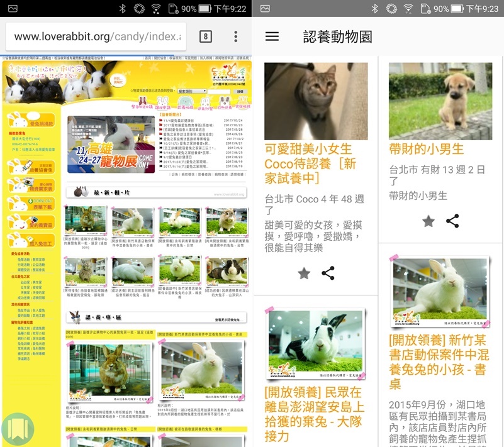Click the rabbit-ears icon in header navigation
504x447 pixels.
tap(142, 102)
